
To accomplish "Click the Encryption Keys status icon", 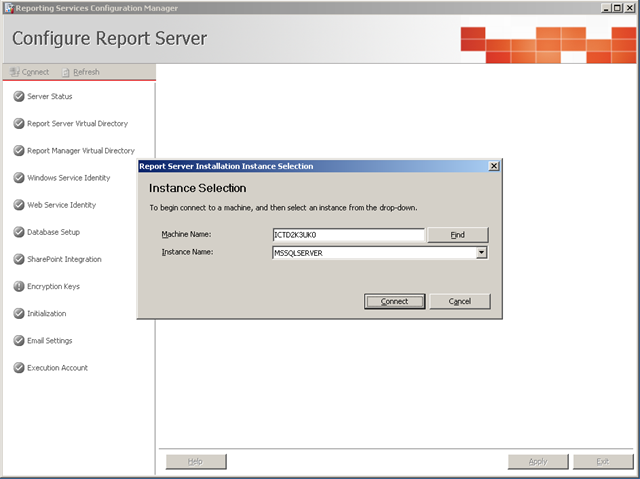I will click(19, 286).
